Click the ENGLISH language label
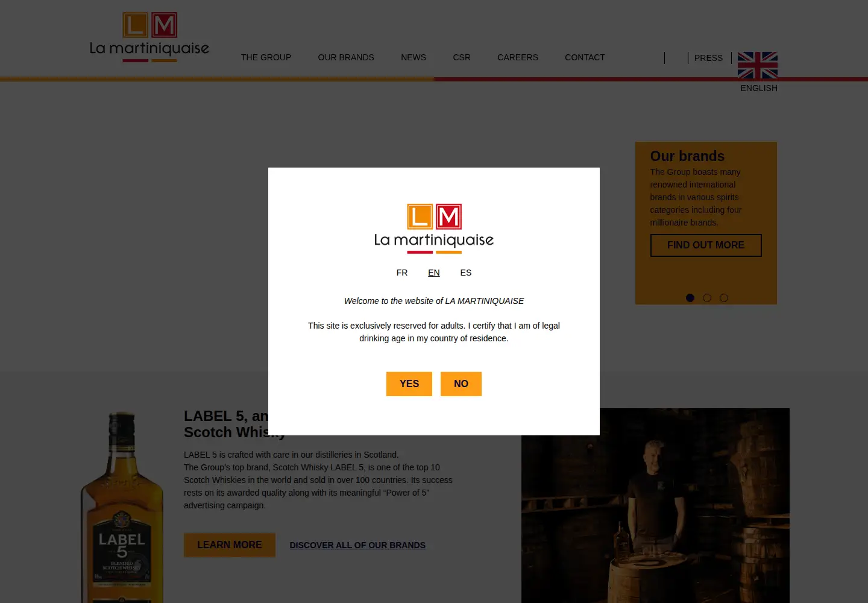The image size is (868, 603). click(x=759, y=88)
